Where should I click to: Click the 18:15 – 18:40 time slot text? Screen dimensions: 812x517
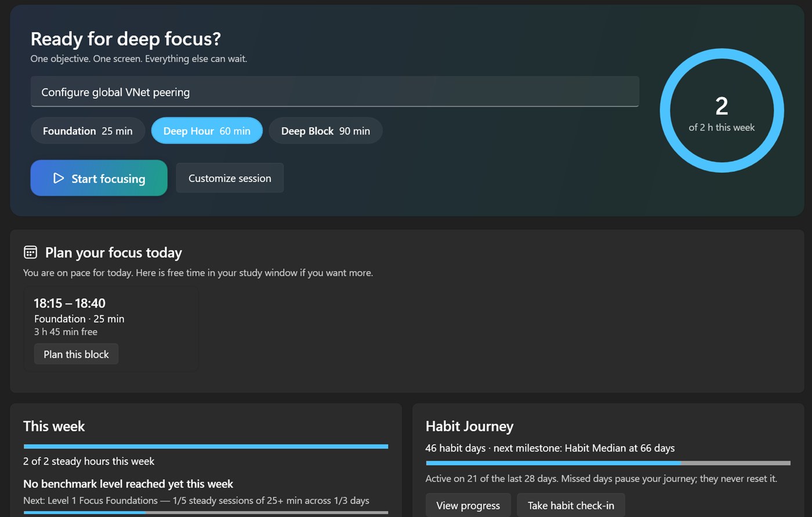pos(70,303)
